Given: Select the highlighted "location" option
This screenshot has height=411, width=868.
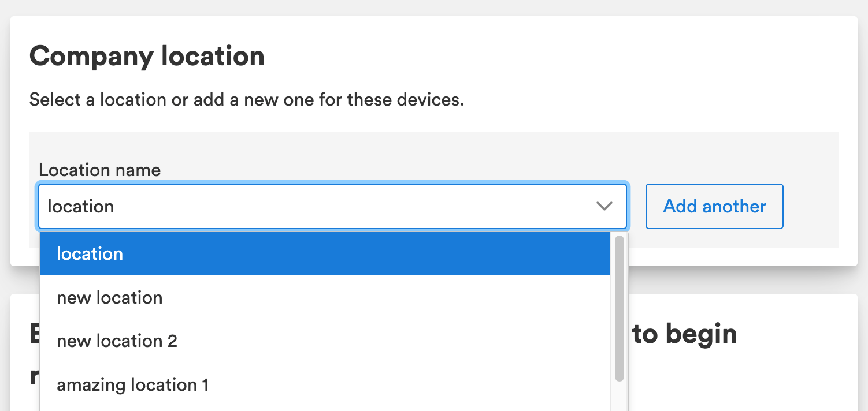Looking at the screenshot, I should click(x=90, y=254).
